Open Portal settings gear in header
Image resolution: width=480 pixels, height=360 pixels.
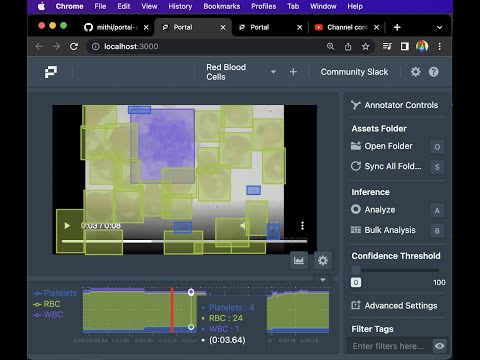point(415,72)
